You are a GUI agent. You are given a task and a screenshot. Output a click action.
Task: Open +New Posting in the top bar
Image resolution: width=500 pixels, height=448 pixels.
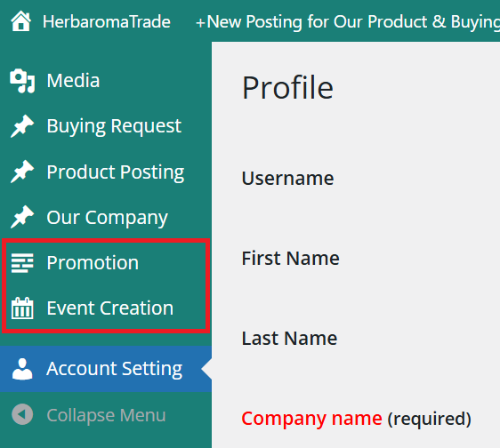pos(348,21)
